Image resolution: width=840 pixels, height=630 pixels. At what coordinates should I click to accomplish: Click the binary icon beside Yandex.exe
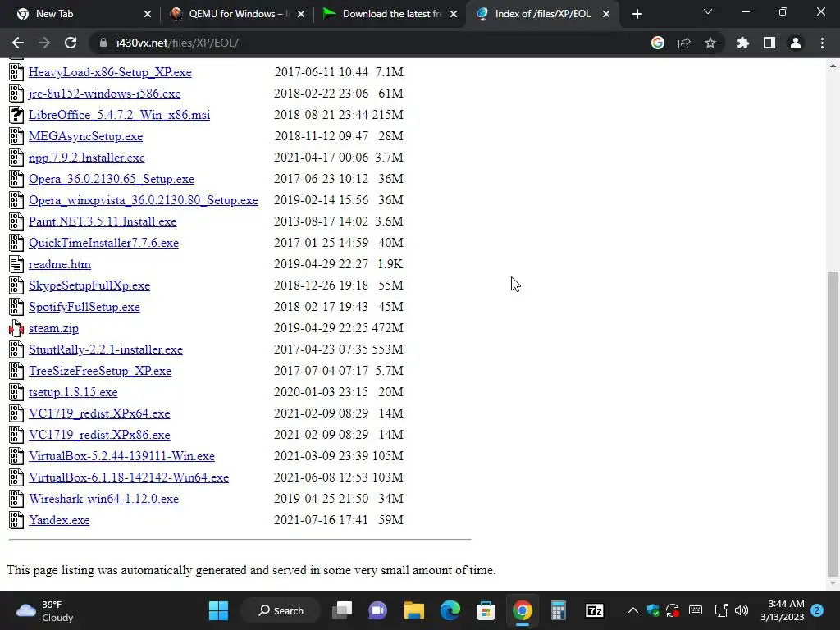coord(16,519)
